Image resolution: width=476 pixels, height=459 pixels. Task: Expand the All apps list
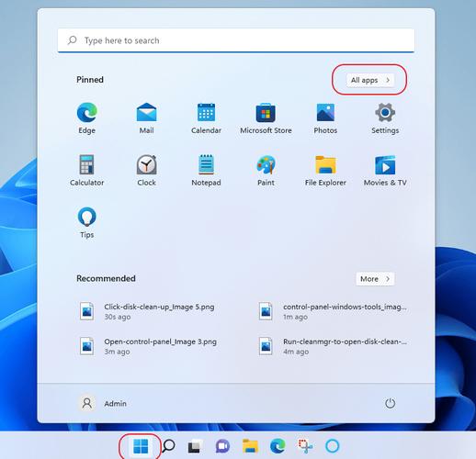click(x=370, y=80)
